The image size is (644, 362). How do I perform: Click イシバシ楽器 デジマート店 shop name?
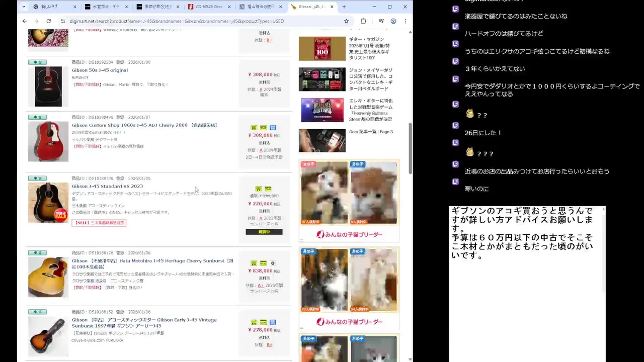pyautogui.click(x=95, y=140)
